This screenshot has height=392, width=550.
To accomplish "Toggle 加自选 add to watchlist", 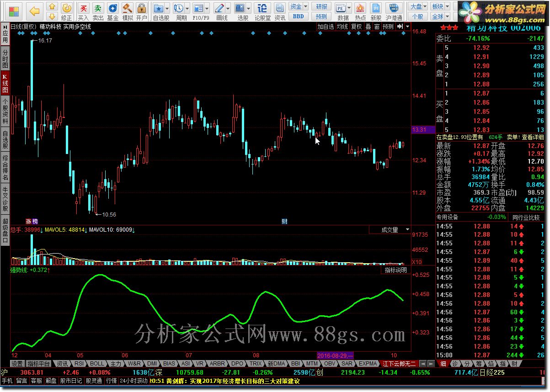I will [x=326, y=26].
